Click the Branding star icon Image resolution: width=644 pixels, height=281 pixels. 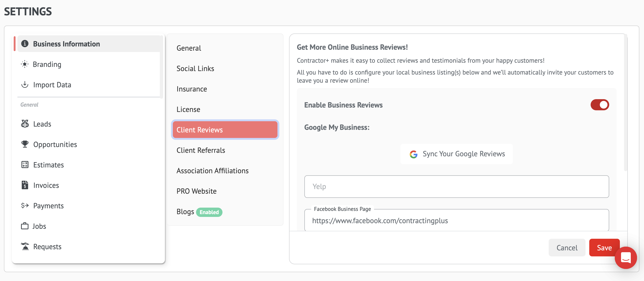(x=25, y=64)
